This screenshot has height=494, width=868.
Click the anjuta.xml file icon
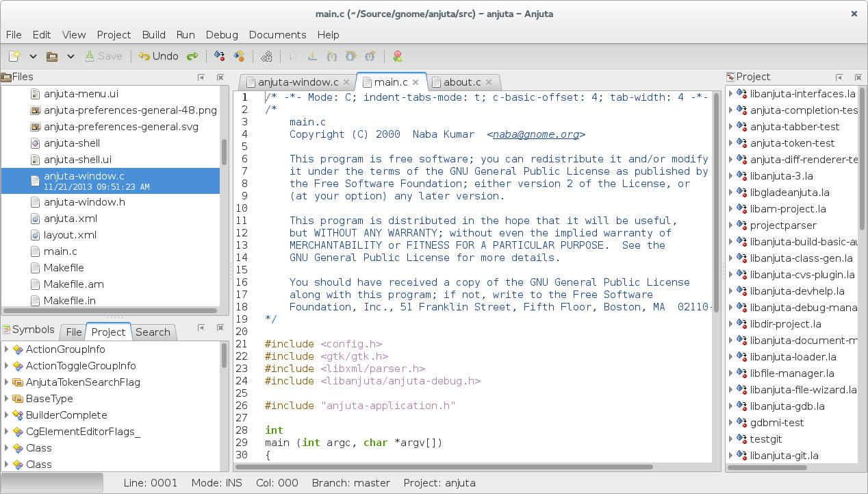coord(36,219)
